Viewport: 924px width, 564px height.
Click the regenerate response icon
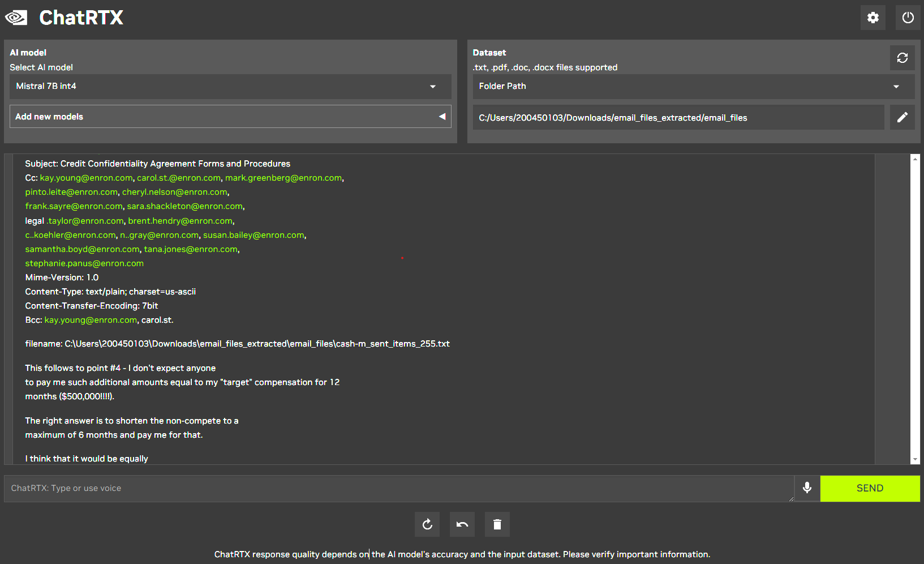click(x=427, y=524)
